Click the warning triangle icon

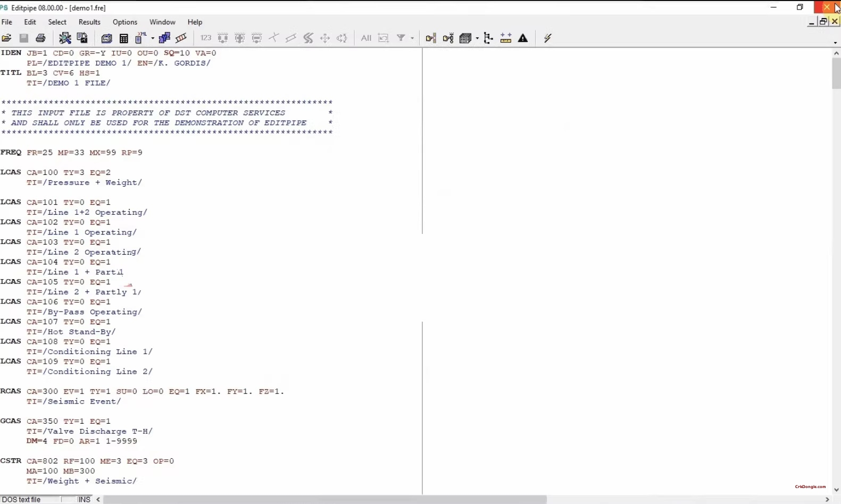click(x=523, y=38)
